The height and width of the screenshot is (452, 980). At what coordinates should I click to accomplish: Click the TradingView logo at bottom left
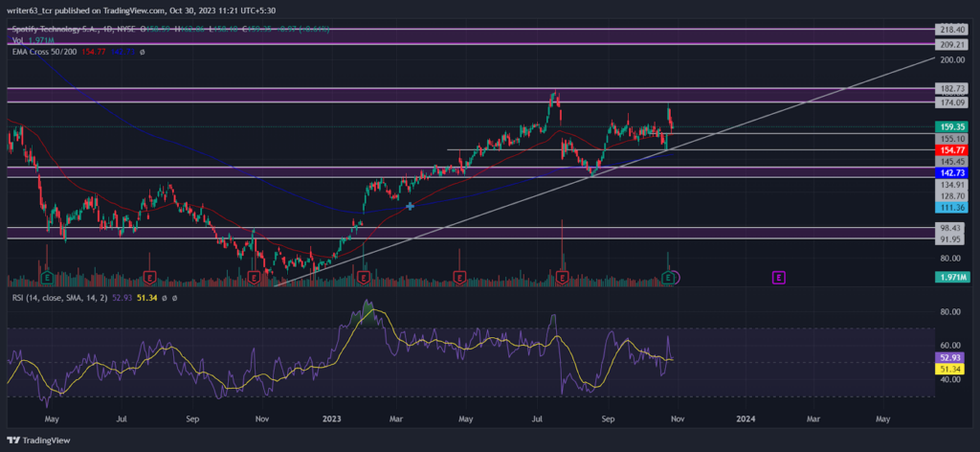(x=39, y=441)
